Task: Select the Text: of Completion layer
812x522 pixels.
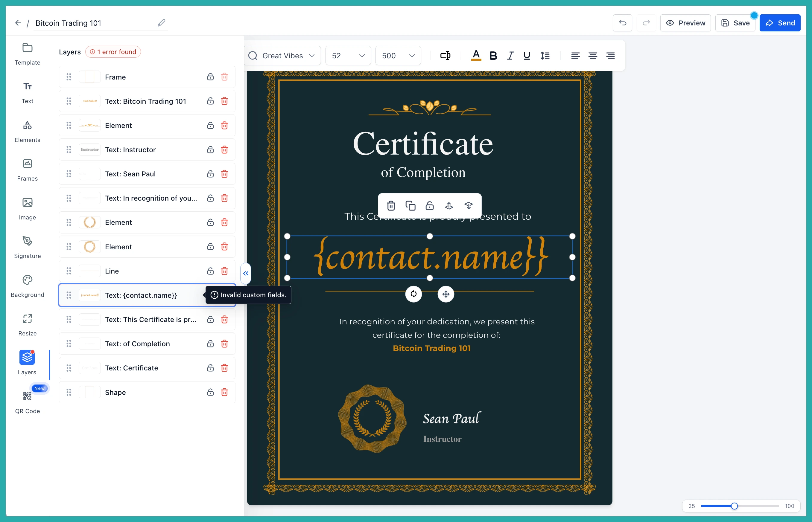Action: [147, 344]
